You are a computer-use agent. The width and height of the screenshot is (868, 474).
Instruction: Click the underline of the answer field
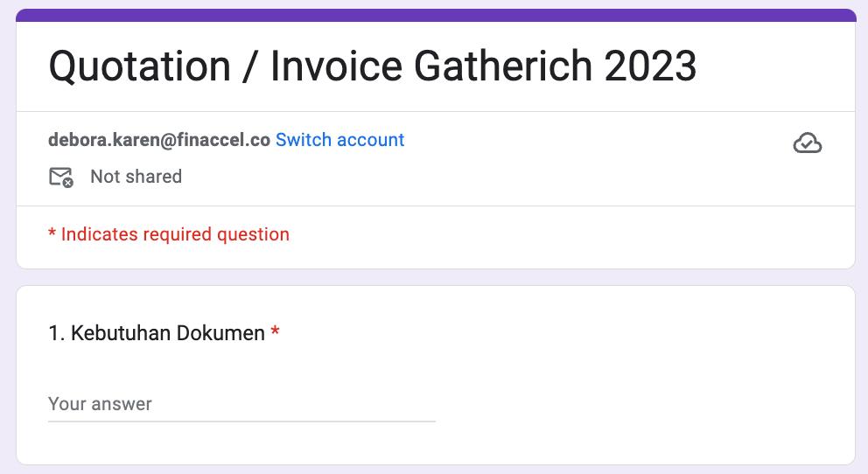(x=241, y=421)
